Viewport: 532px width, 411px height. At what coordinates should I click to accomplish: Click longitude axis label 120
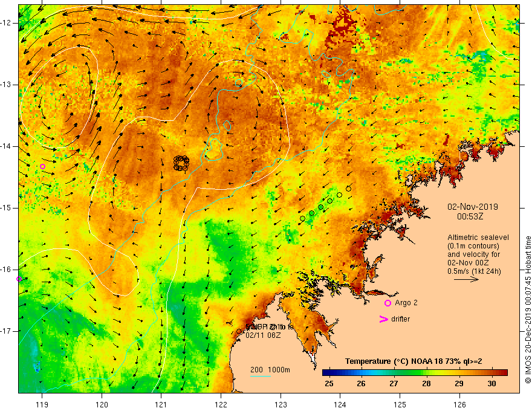click(x=102, y=404)
